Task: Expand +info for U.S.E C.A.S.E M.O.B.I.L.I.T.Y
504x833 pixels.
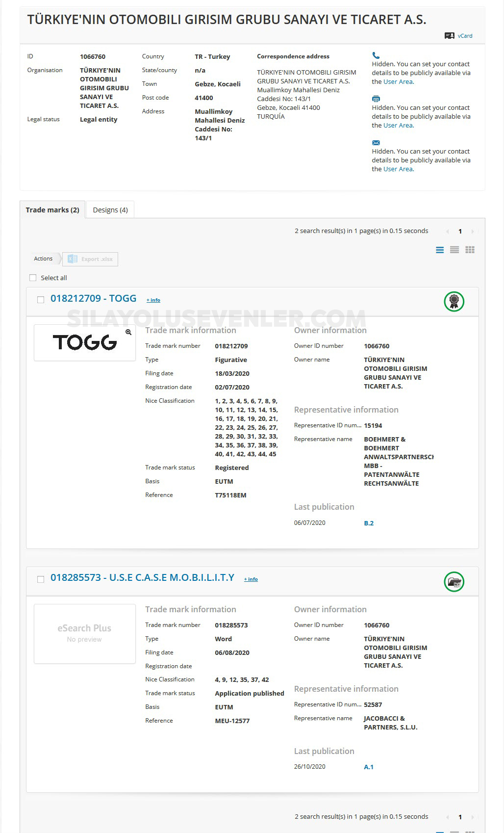Action: (x=251, y=579)
